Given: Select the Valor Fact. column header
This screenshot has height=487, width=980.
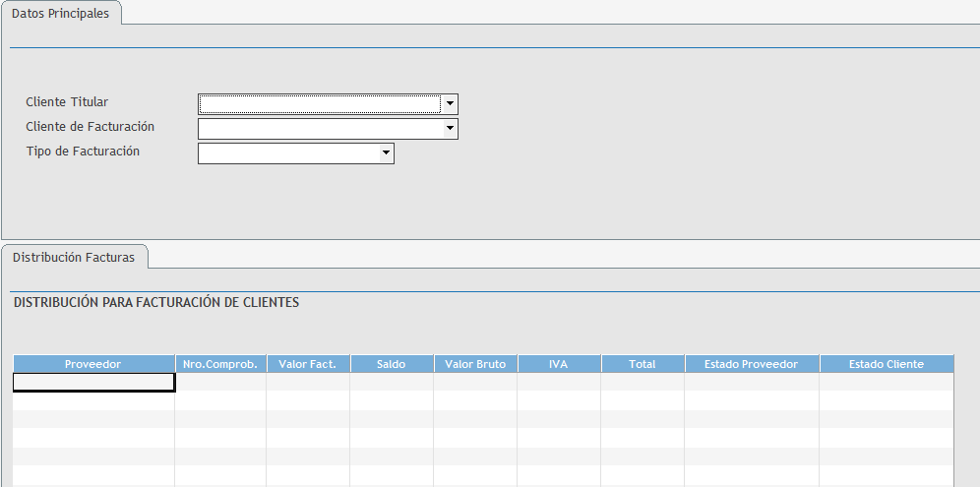Looking at the screenshot, I should pos(307,364).
